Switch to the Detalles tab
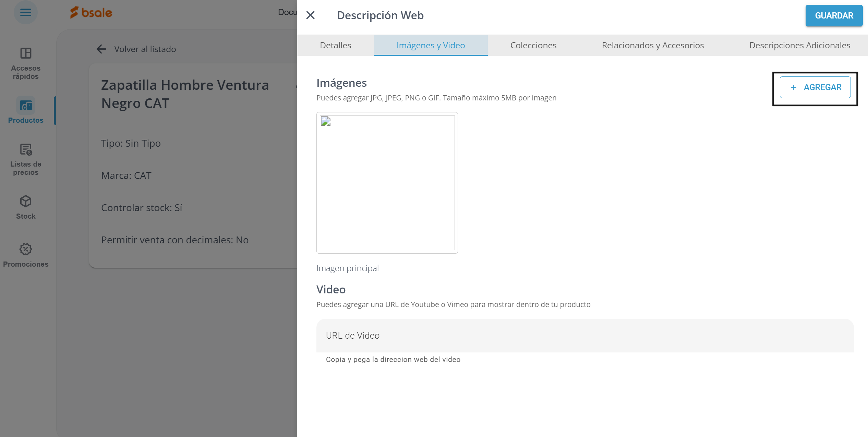This screenshot has width=868, height=437. point(335,45)
